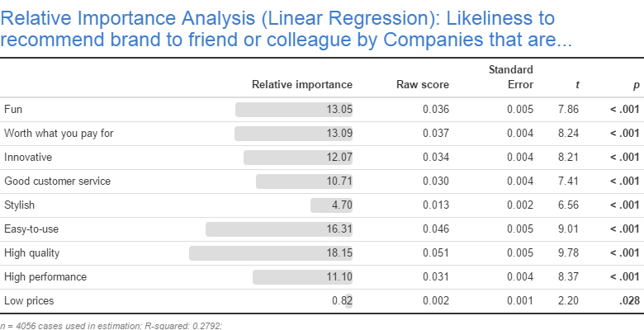644x330 pixels.
Task: Select the Innovative row label
Action: coord(28,157)
